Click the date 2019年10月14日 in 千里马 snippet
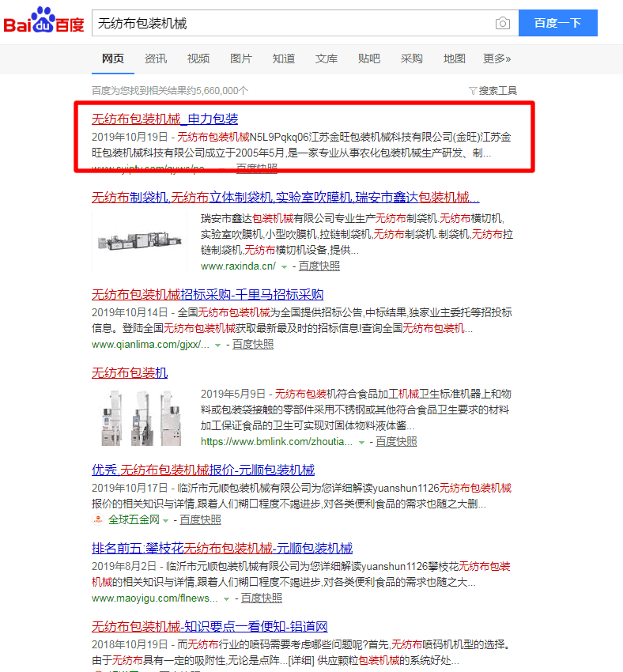The image size is (623, 672). [130, 312]
